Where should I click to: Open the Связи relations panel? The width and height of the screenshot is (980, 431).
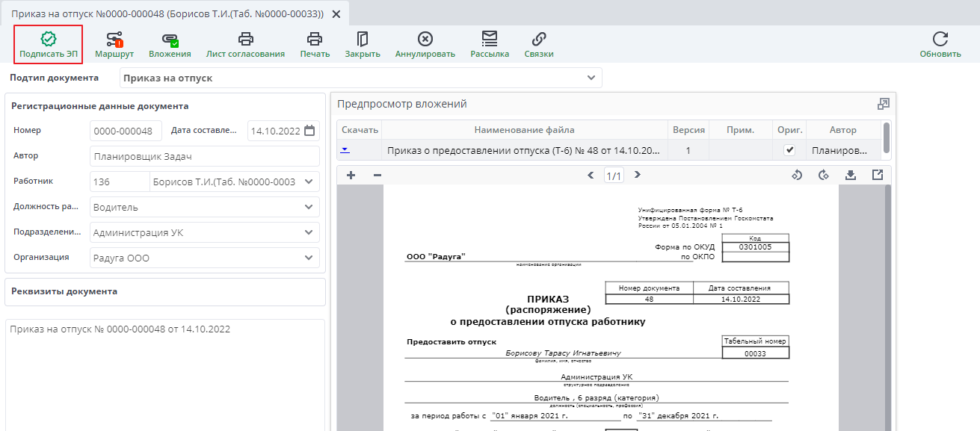[x=540, y=43]
